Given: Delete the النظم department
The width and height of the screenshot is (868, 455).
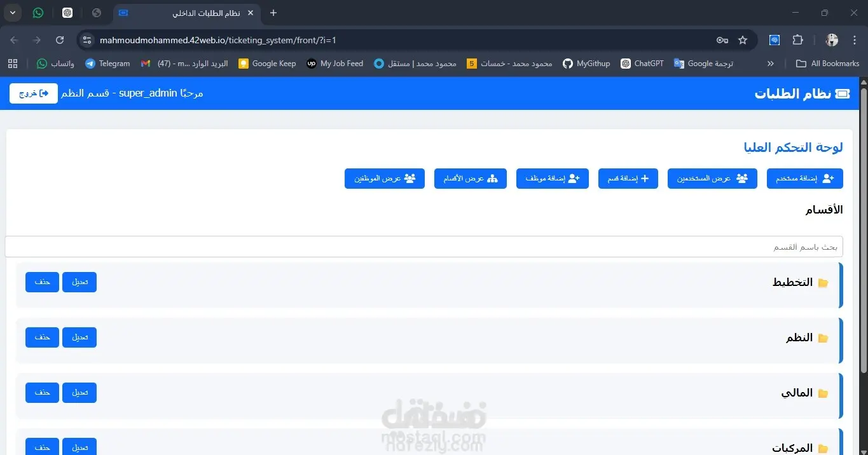Looking at the screenshot, I should coord(42,337).
